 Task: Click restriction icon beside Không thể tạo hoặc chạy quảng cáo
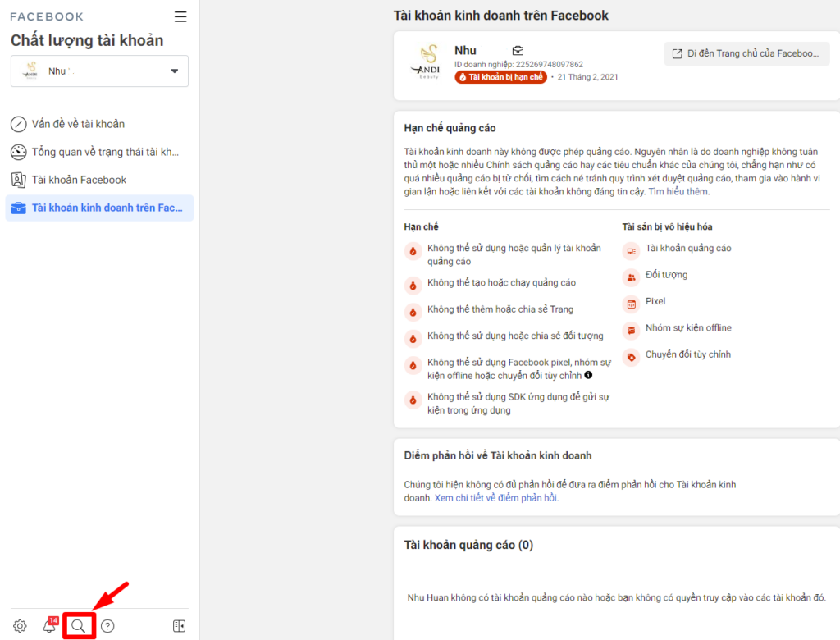click(413, 286)
